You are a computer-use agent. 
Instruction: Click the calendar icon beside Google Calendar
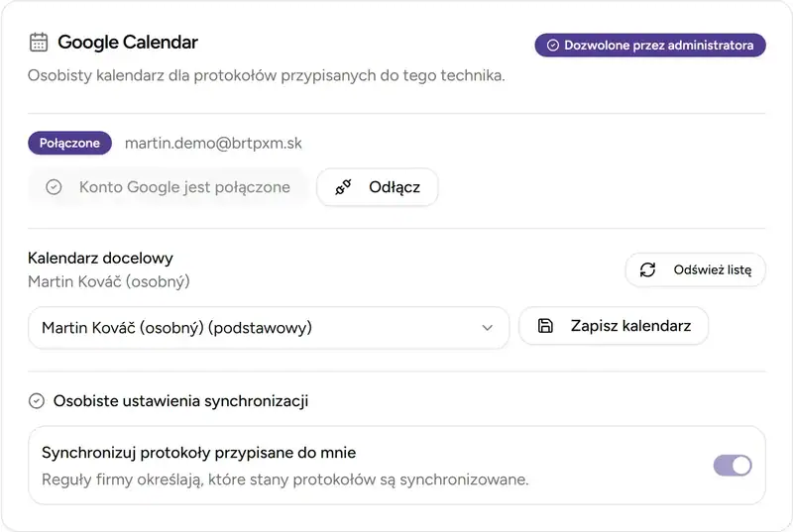39,42
